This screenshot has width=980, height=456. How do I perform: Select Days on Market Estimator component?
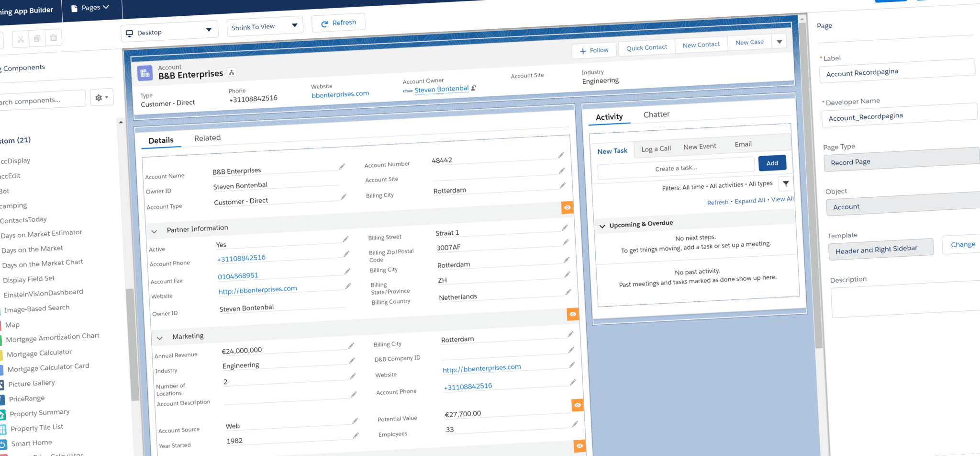pyautogui.click(x=41, y=234)
